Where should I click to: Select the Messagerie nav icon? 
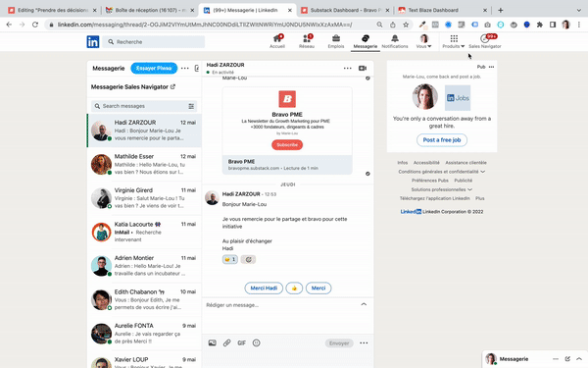point(366,41)
